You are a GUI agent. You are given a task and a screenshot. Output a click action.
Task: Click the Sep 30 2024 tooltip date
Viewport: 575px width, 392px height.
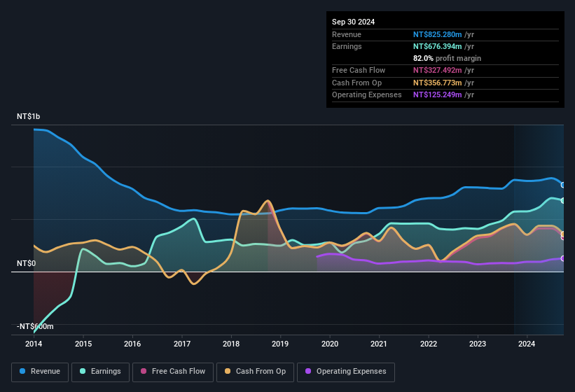(353, 22)
